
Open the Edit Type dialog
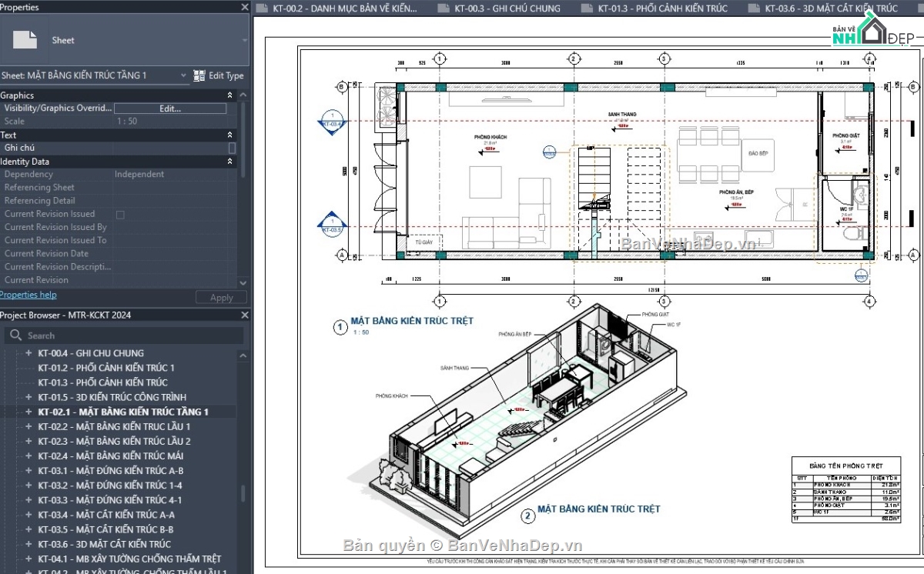tap(219, 75)
